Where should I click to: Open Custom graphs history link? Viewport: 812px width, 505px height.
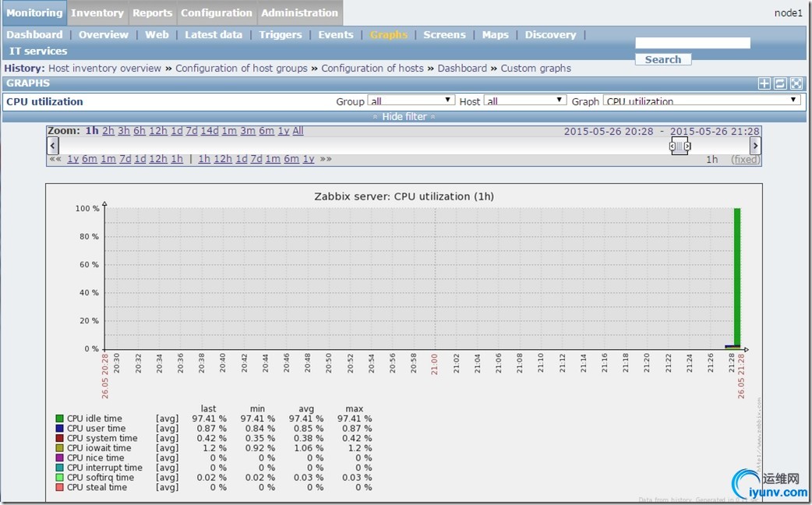pyautogui.click(x=536, y=69)
